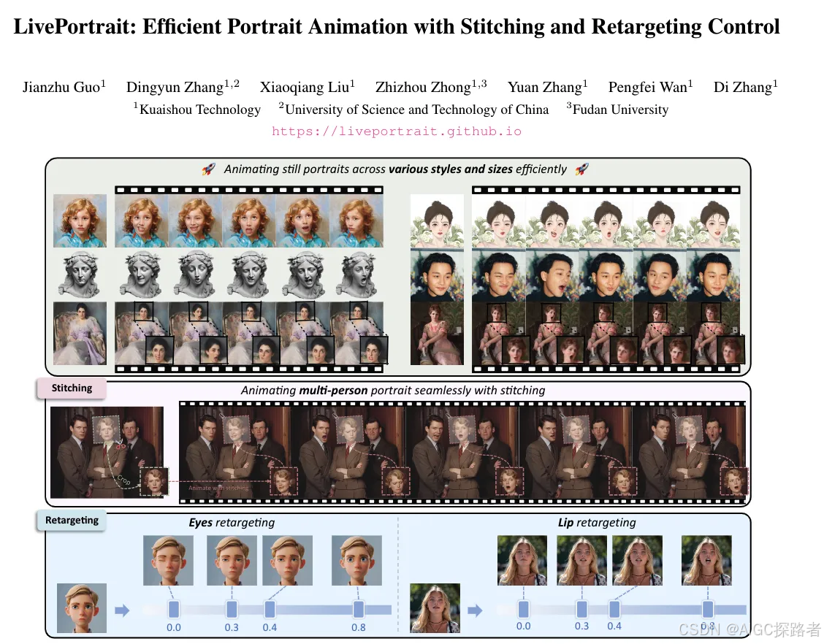The image size is (824, 644).
Task: Click the 'Kuaishou Technology' affiliation text
Action: (198, 110)
